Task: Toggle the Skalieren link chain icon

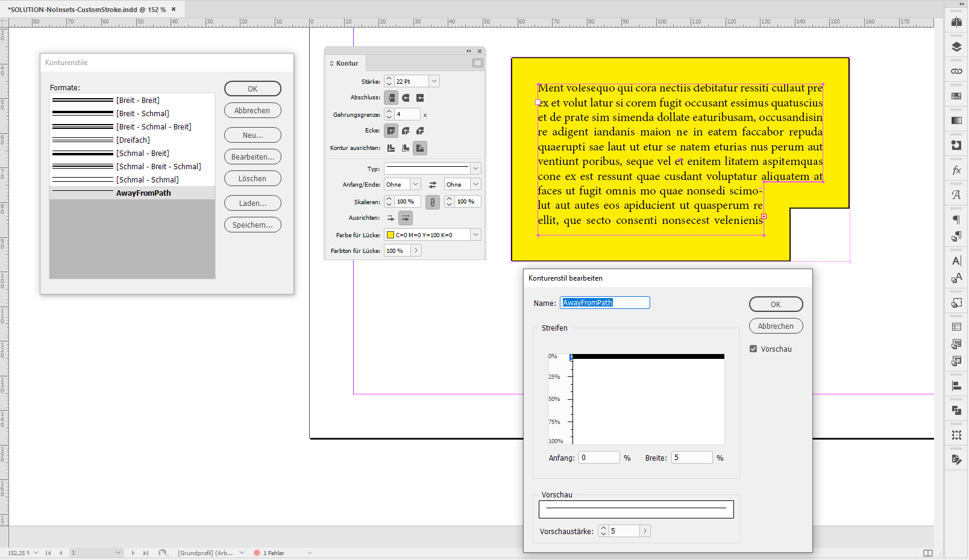Action: [x=433, y=202]
